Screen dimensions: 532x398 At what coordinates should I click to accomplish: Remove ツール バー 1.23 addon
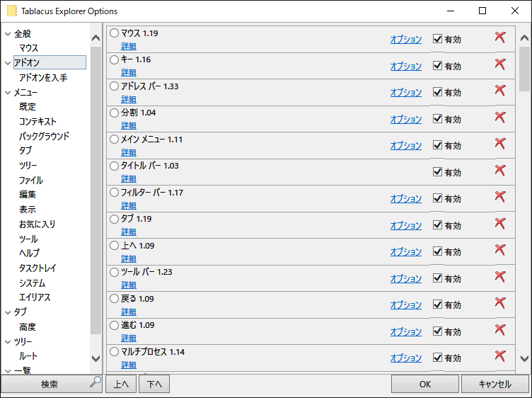tap(499, 276)
